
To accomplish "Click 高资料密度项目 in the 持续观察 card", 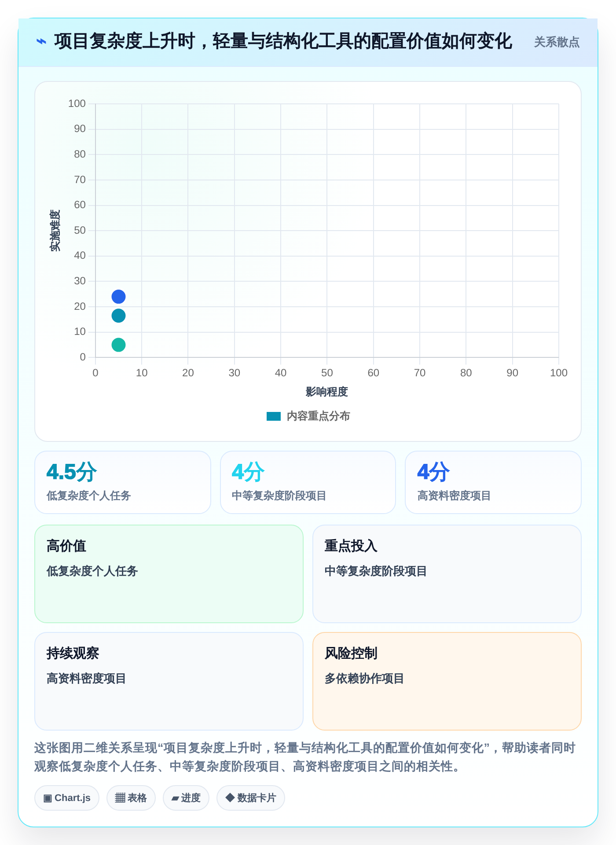I will point(86,679).
